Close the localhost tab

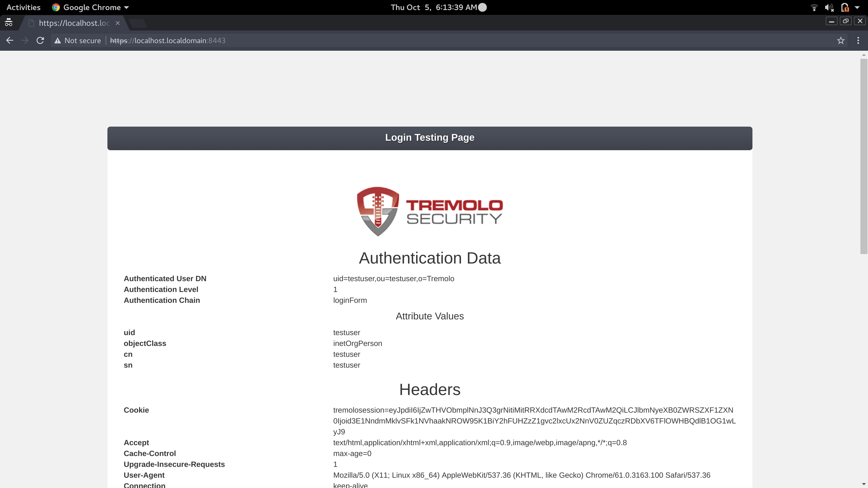point(118,23)
